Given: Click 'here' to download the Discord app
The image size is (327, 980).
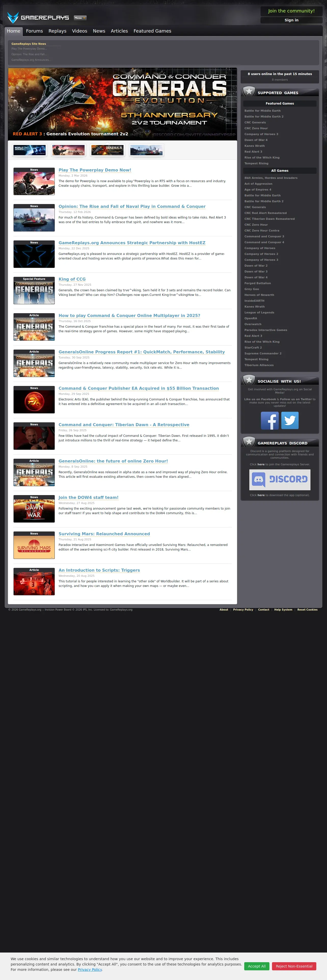Looking at the screenshot, I should (x=261, y=495).
